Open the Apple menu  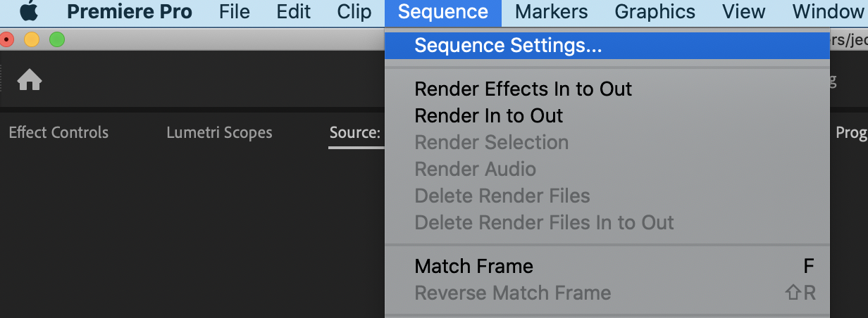28,12
